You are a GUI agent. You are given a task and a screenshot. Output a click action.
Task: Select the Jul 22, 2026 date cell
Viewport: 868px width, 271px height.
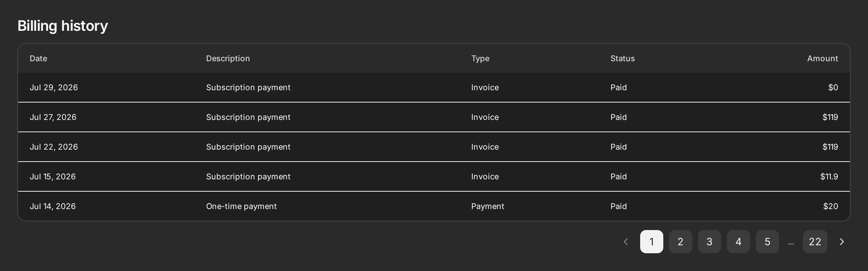[54, 147]
